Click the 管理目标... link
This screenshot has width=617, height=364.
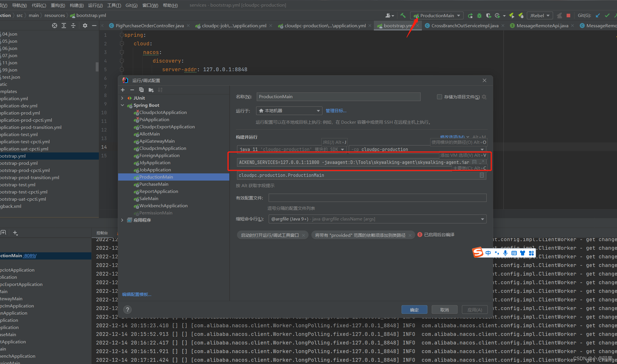(x=336, y=111)
